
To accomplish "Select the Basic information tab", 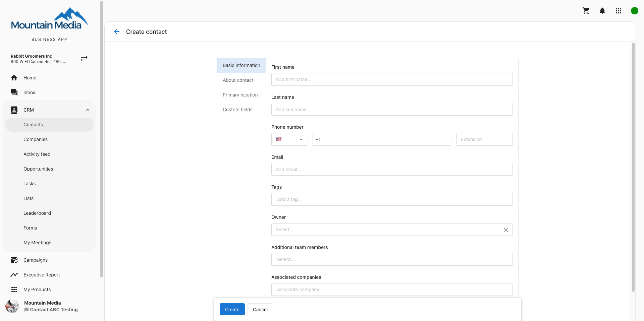I will pos(241,65).
